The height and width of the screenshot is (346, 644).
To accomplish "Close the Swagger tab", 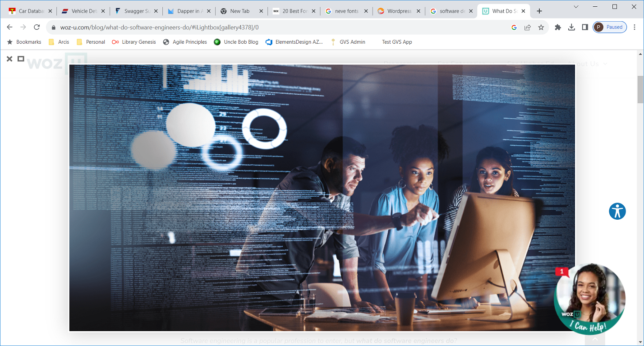I will (156, 11).
